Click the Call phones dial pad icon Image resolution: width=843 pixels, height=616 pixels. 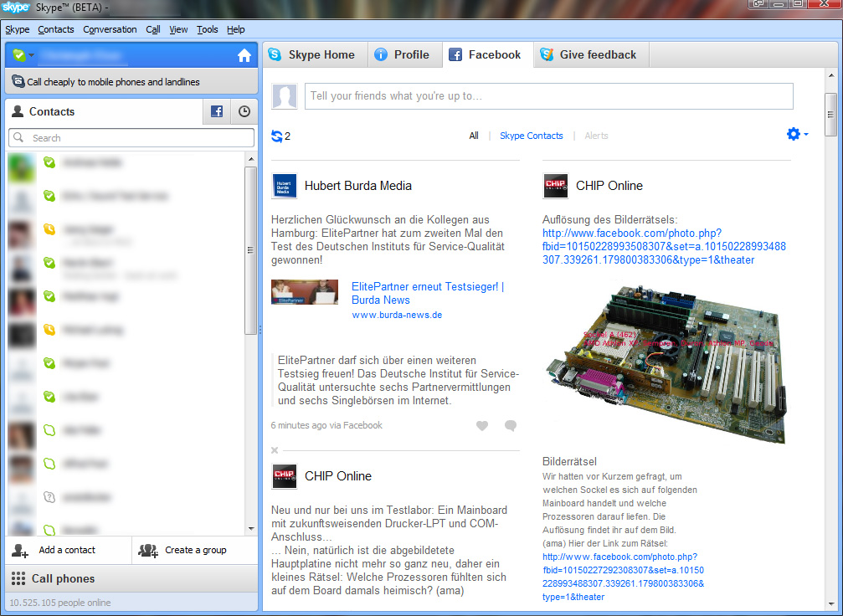(x=18, y=579)
